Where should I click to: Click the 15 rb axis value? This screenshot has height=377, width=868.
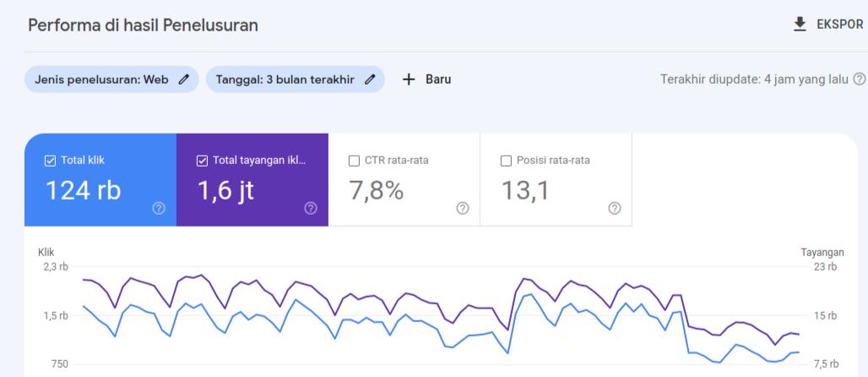click(x=825, y=316)
